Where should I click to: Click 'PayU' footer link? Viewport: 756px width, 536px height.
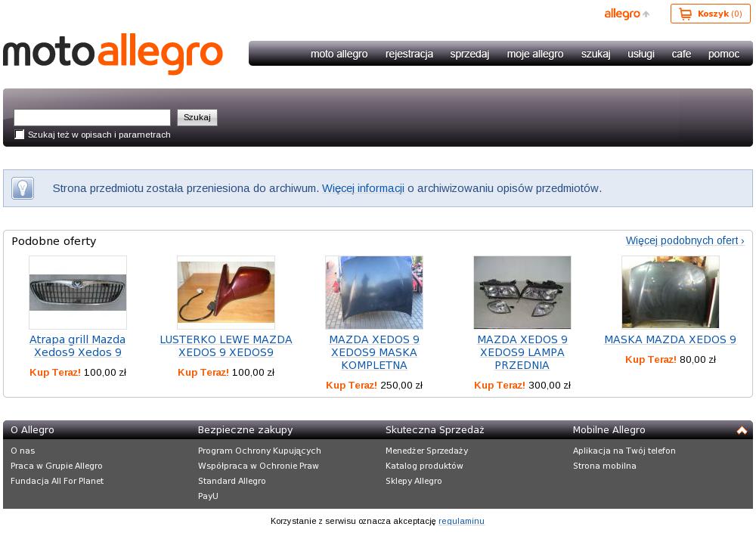208,495
